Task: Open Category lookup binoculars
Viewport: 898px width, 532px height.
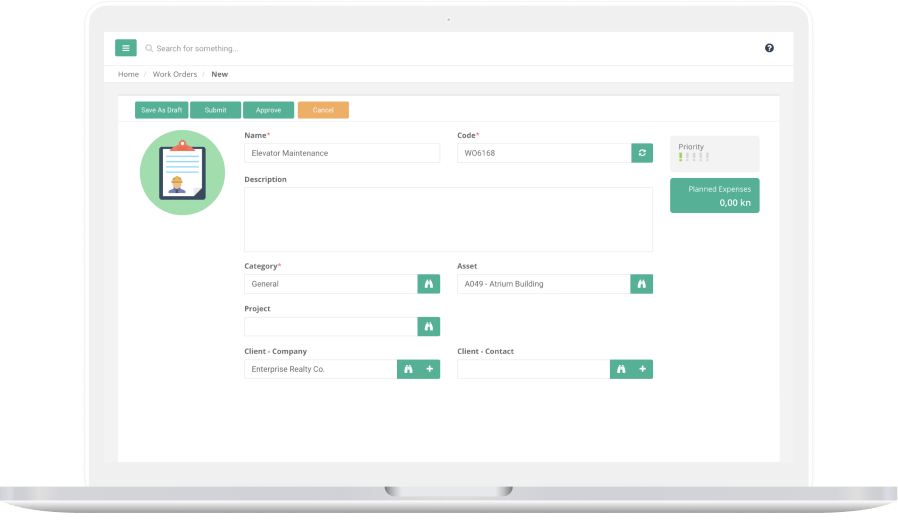Action: (x=429, y=284)
